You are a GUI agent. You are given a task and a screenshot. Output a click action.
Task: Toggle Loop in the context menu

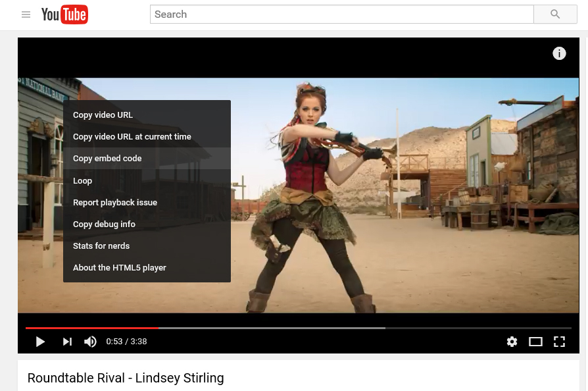(x=147, y=180)
